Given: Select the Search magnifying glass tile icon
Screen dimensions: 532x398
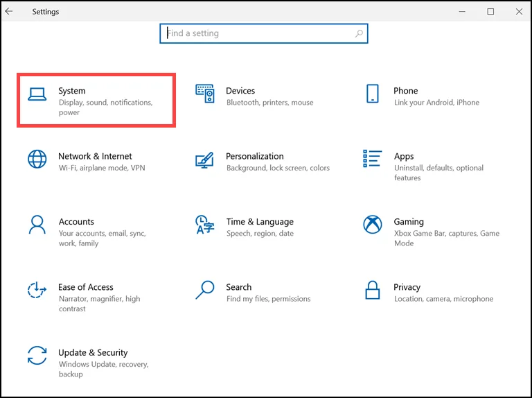Looking at the screenshot, I should pos(205,290).
